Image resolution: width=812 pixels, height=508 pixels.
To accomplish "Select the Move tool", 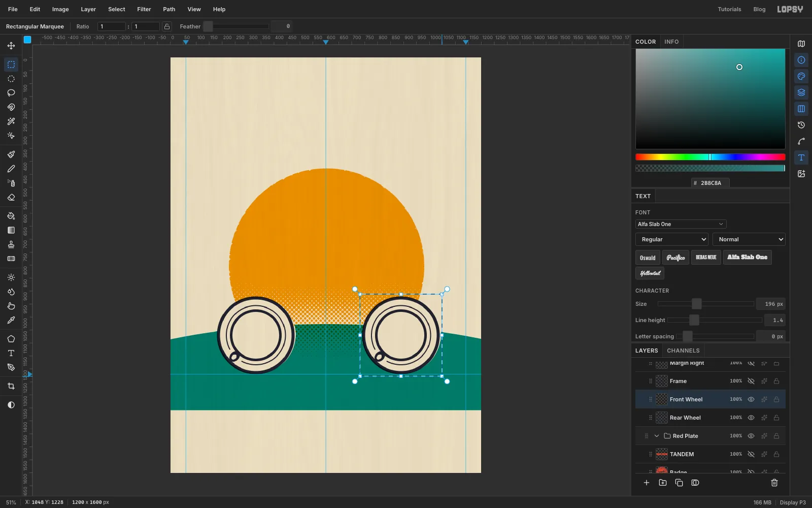I will 11,46.
